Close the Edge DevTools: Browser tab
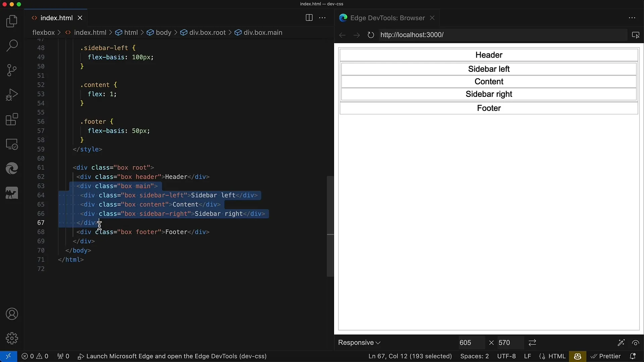 coord(432,18)
